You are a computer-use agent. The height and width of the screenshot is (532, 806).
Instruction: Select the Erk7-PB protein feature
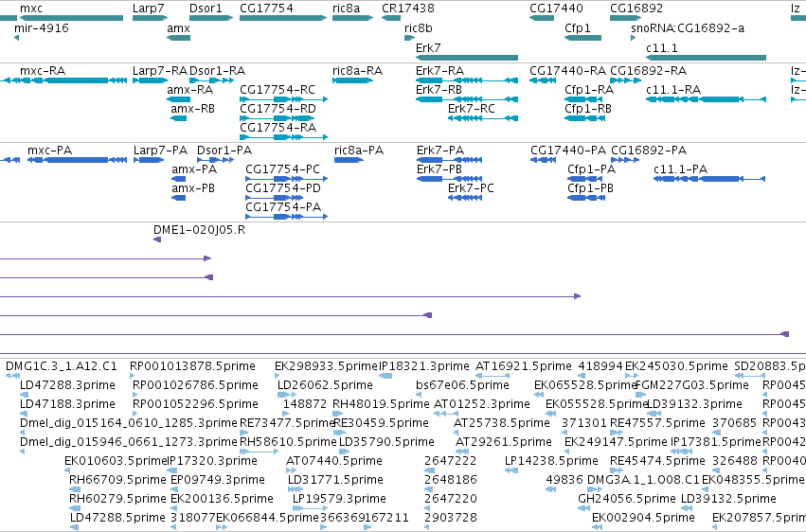pyautogui.click(x=449, y=179)
